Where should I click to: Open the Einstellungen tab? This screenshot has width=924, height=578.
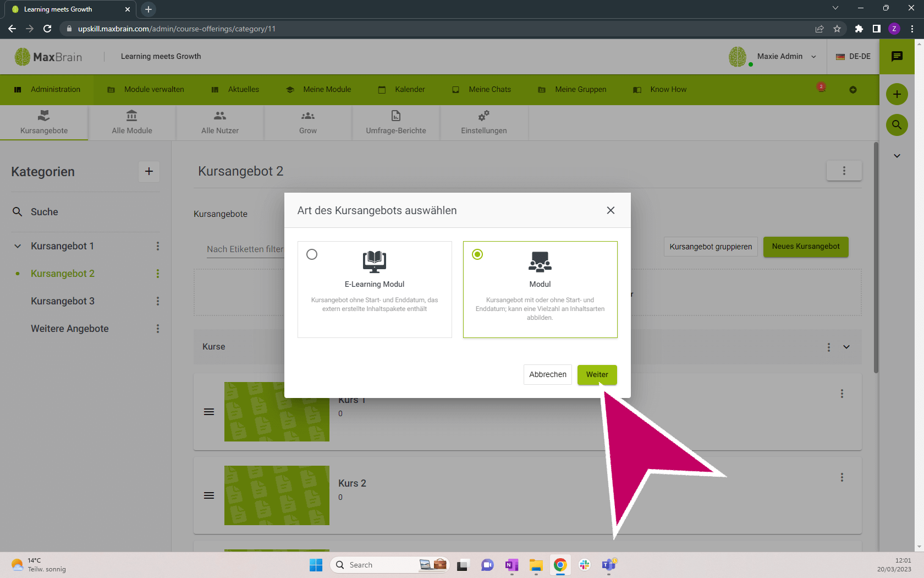[x=484, y=123]
